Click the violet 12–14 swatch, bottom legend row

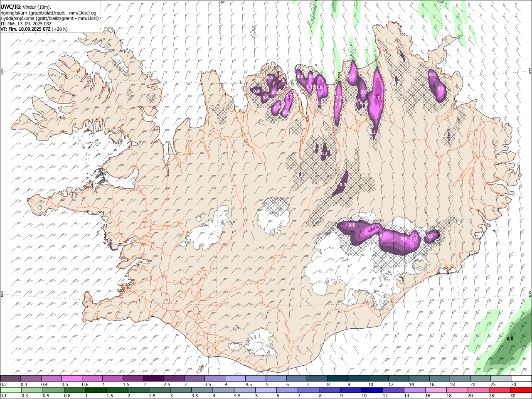click(394, 390)
